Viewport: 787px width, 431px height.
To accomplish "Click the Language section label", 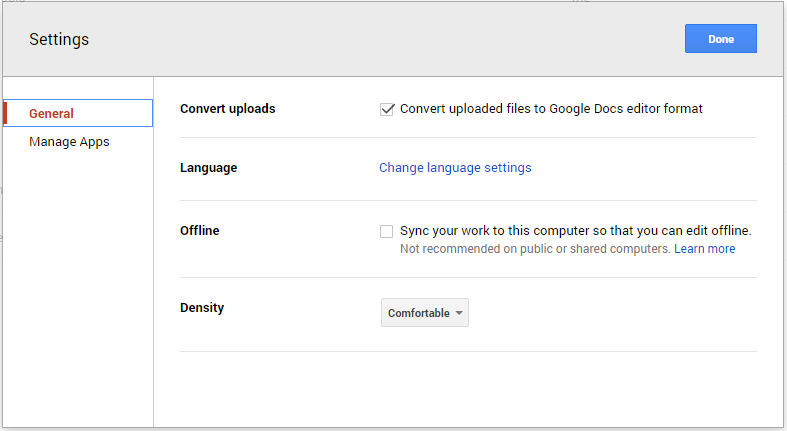I will coord(208,168).
